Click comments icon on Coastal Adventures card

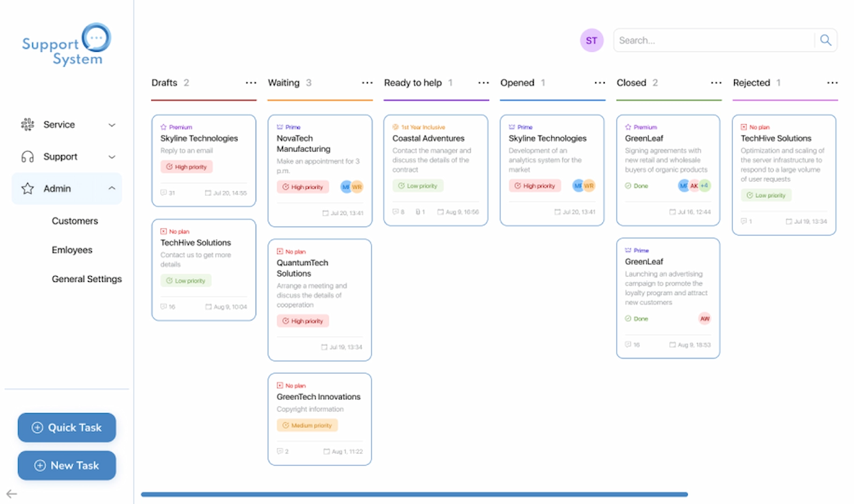(395, 212)
